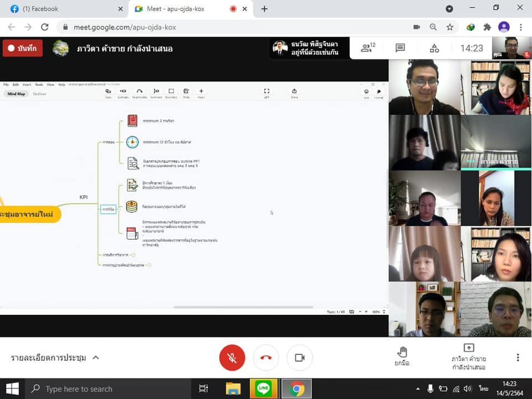Unmute the microphone button
This screenshot has height=399, width=532.
[232, 357]
